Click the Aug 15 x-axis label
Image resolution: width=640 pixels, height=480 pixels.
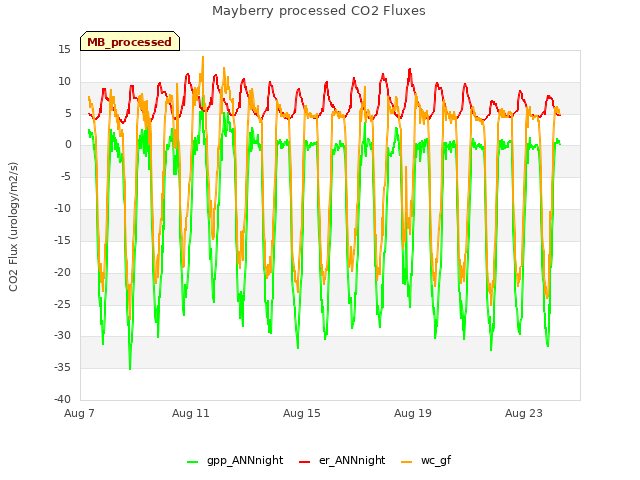coord(302,413)
